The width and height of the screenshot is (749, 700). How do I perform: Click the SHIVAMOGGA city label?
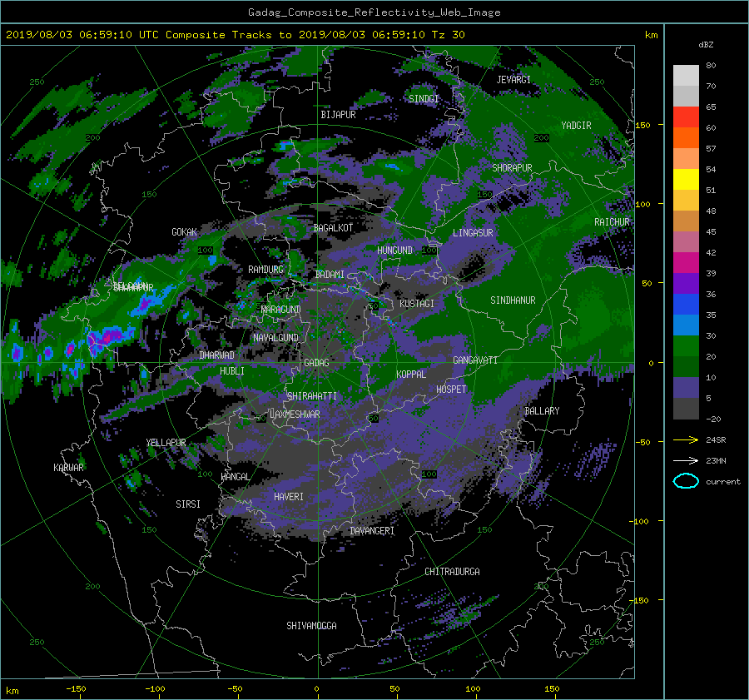311,626
